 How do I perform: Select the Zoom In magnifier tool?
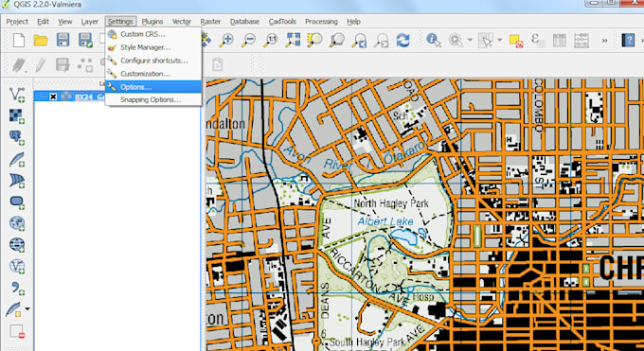point(226,40)
